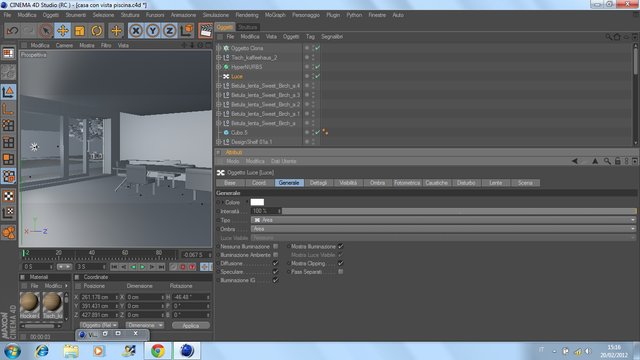Play the animation forward
Screen dimensions: 640x360
click(142, 267)
